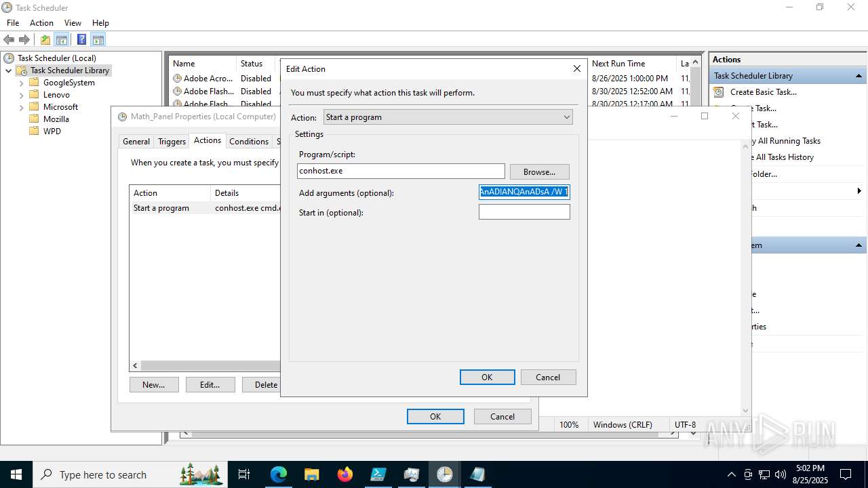The height and width of the screenshot is (488, 868).
Task: Click the Add arguments input field
Action: [524, 192]
